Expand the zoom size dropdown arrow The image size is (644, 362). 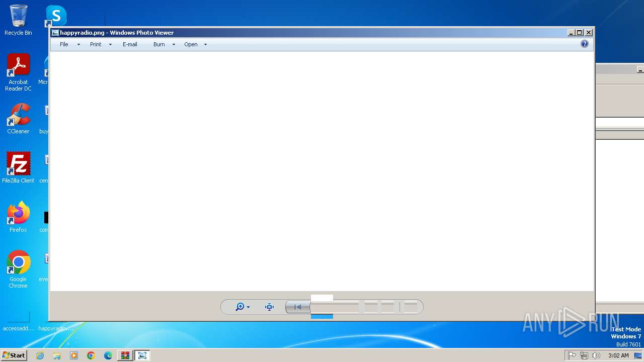coord(248,307)
